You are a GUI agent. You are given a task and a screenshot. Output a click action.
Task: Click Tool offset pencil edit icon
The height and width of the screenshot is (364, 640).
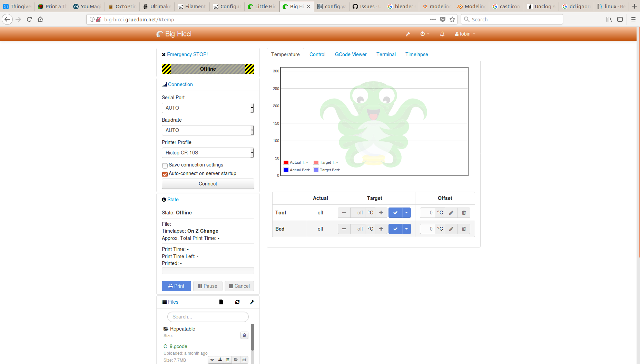451,213
